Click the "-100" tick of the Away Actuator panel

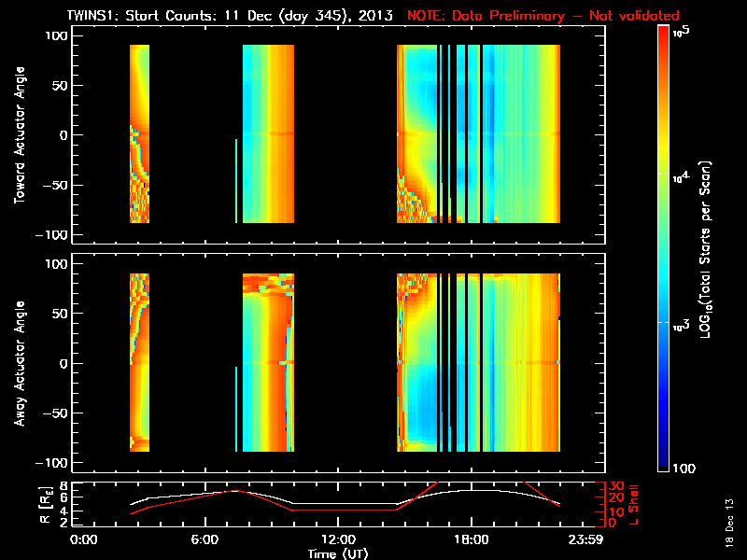coord(52,463)
